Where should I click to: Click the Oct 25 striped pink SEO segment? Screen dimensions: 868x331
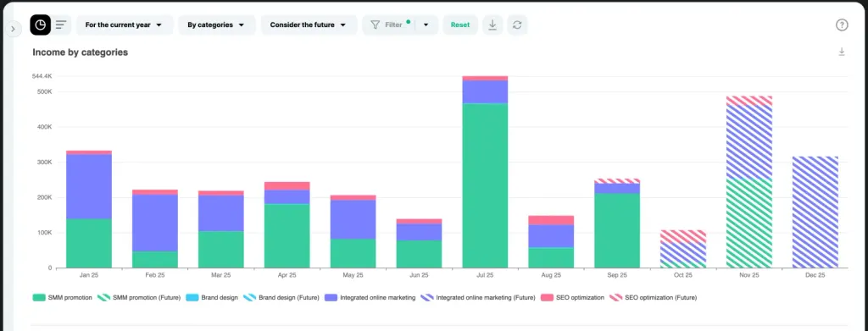click(x=683, y=236)
